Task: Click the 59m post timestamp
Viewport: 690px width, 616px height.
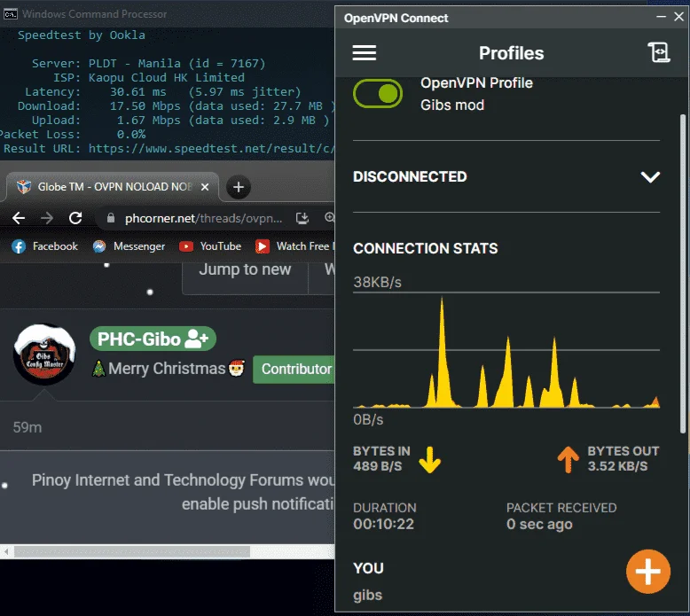Action: click(27, 427)
